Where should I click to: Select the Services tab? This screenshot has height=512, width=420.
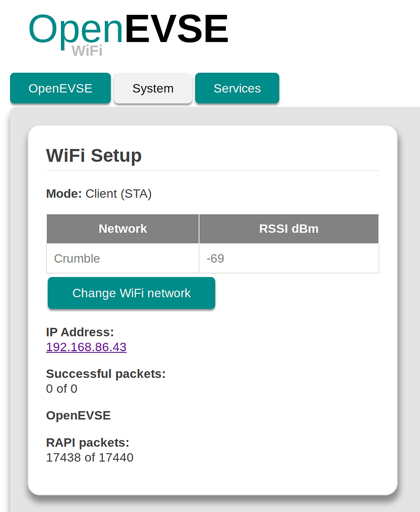pos(237,88)
